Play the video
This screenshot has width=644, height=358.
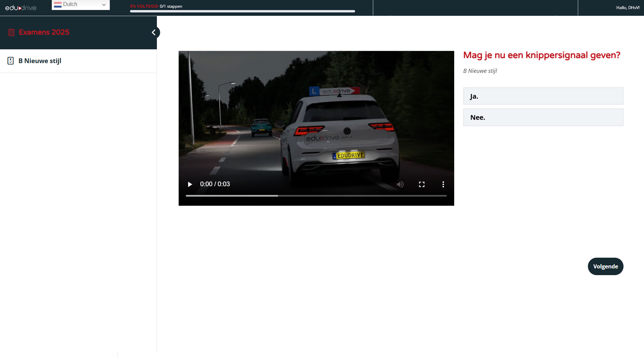coord(190,184)
